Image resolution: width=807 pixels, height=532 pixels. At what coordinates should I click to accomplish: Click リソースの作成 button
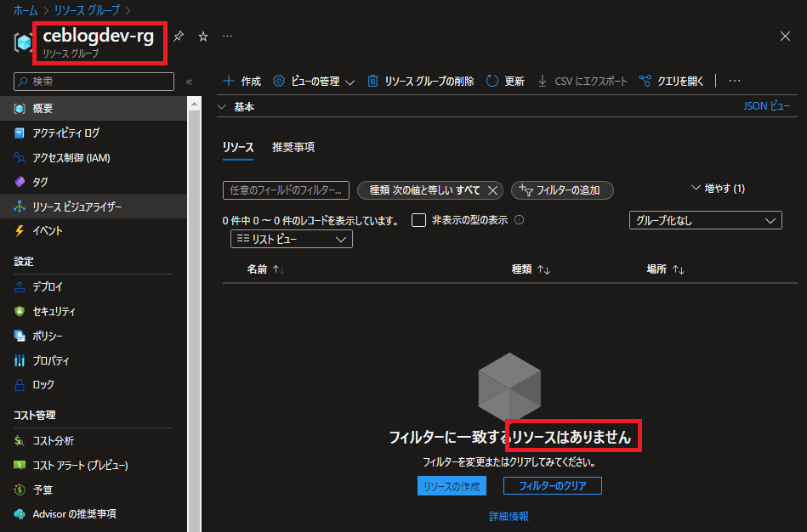tap(452, 486)
